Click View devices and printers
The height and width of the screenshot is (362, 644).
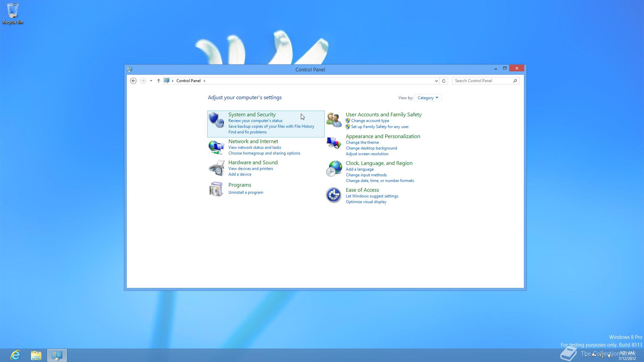[251, 169]
